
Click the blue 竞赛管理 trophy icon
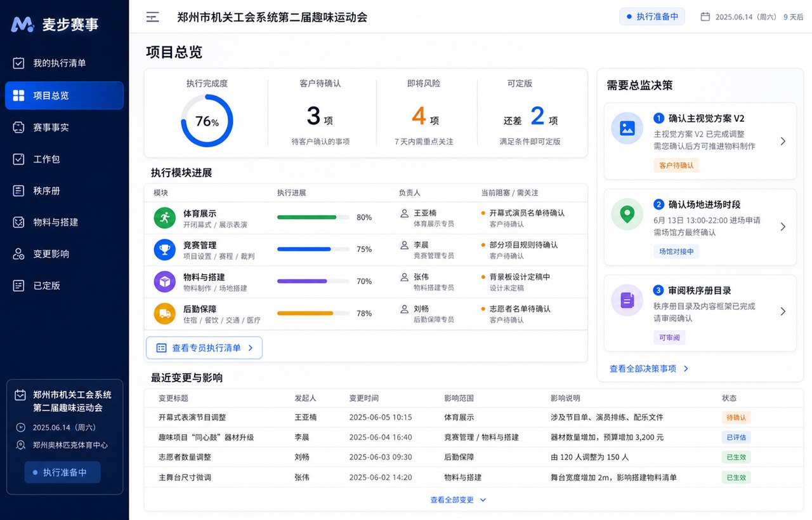164,250
